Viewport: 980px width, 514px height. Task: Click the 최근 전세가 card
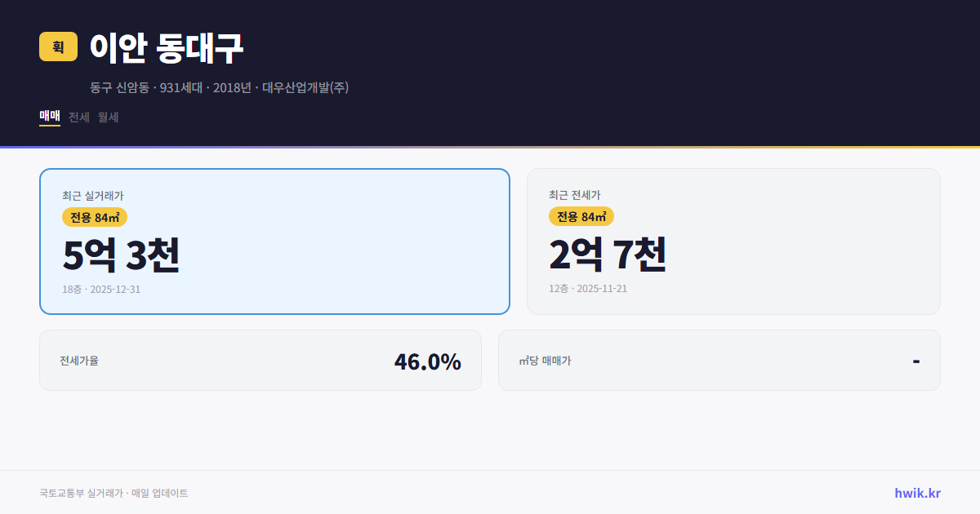(733, 240)
